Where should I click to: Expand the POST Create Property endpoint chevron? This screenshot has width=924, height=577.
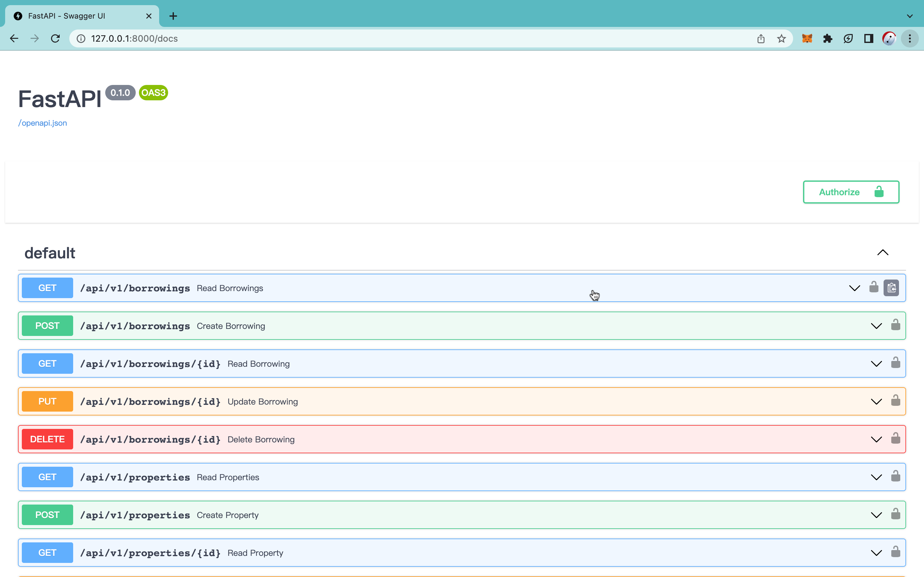[x=876, y=515]
